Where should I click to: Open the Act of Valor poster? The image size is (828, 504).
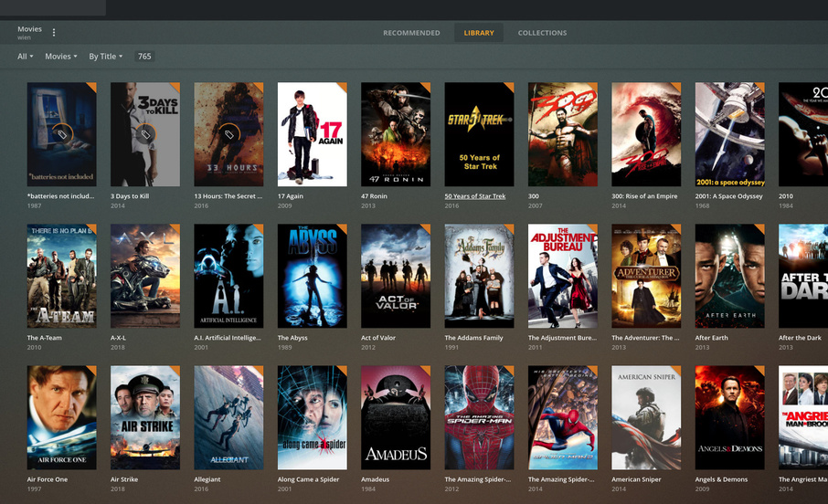tap(396, 276)
